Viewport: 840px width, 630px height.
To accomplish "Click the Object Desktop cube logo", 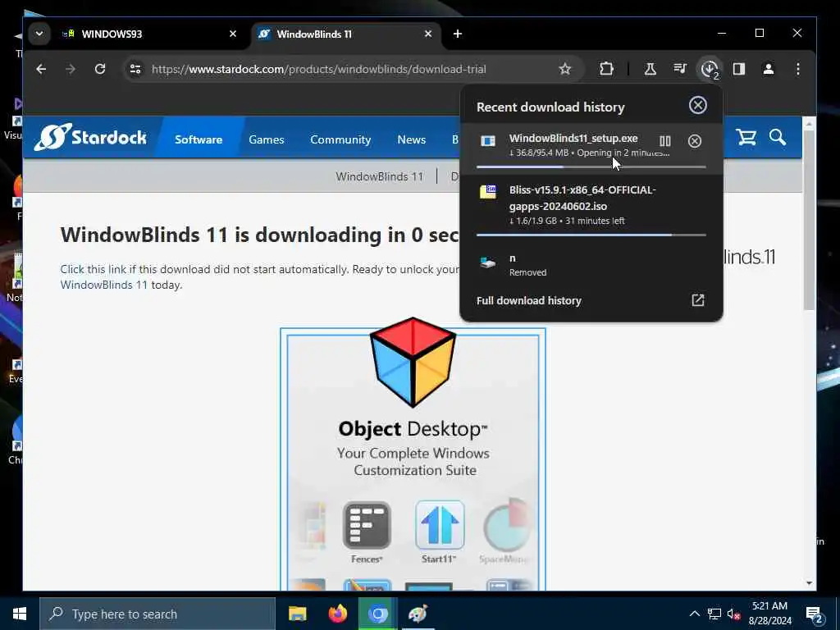I will 413,363.
